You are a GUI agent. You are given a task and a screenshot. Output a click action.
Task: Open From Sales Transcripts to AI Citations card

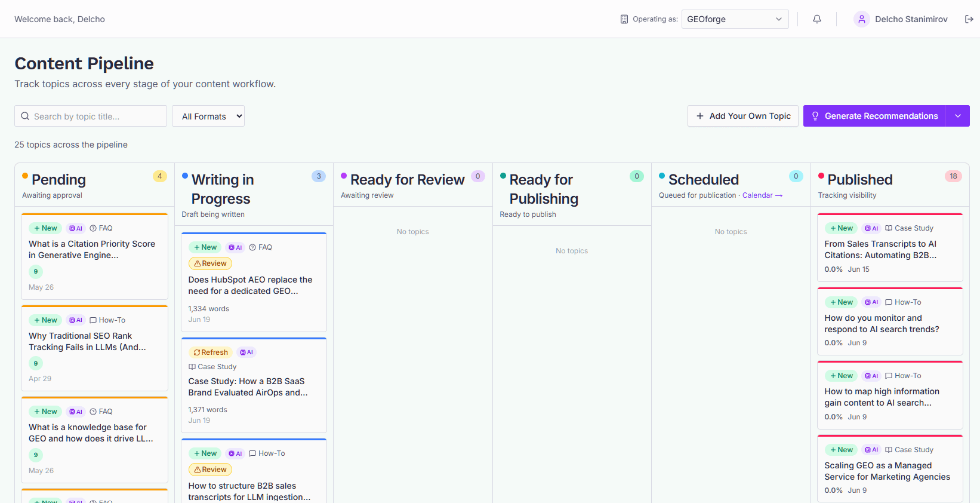[x=890, y=247]
